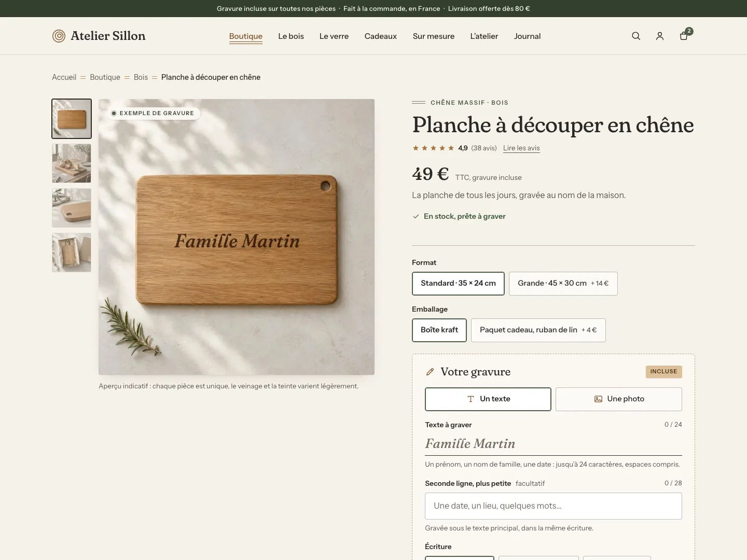Go to Boutique in the breadcrumb
The width and height of the screenshot is (747, 560).
point(105,77)
